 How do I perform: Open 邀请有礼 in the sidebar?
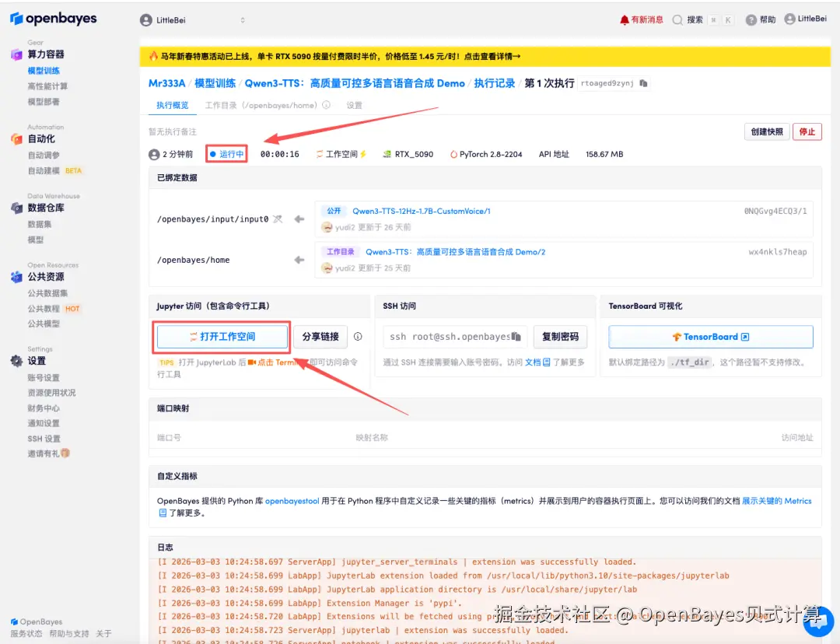pos(49,453)
